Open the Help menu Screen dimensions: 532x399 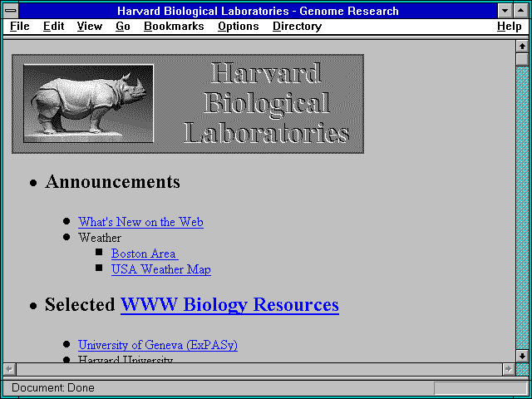(x=510, y=27)
